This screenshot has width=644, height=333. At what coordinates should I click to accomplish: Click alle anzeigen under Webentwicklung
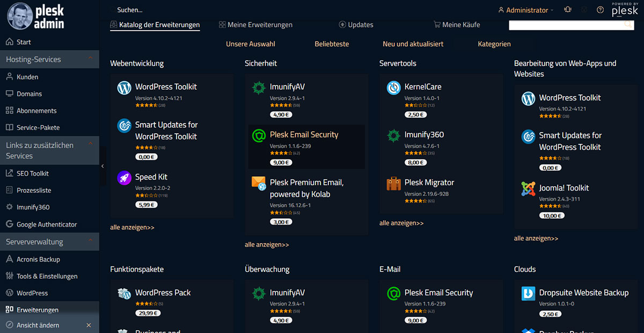(x=132, y=228)
